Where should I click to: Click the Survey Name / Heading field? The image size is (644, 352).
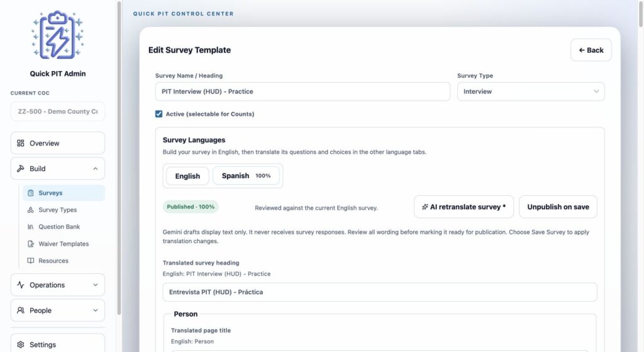tap(303, 91)
